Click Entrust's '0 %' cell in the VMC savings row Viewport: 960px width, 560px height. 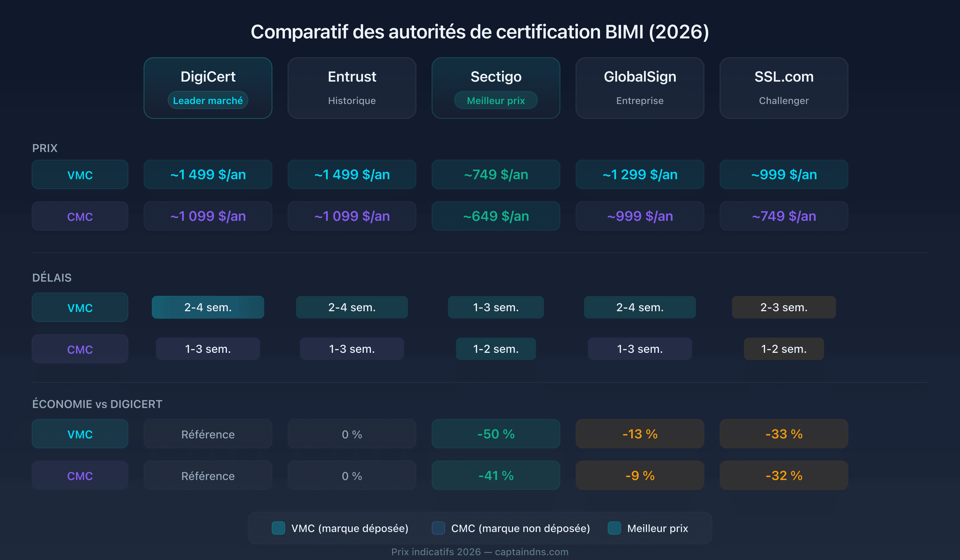(352, 434)
